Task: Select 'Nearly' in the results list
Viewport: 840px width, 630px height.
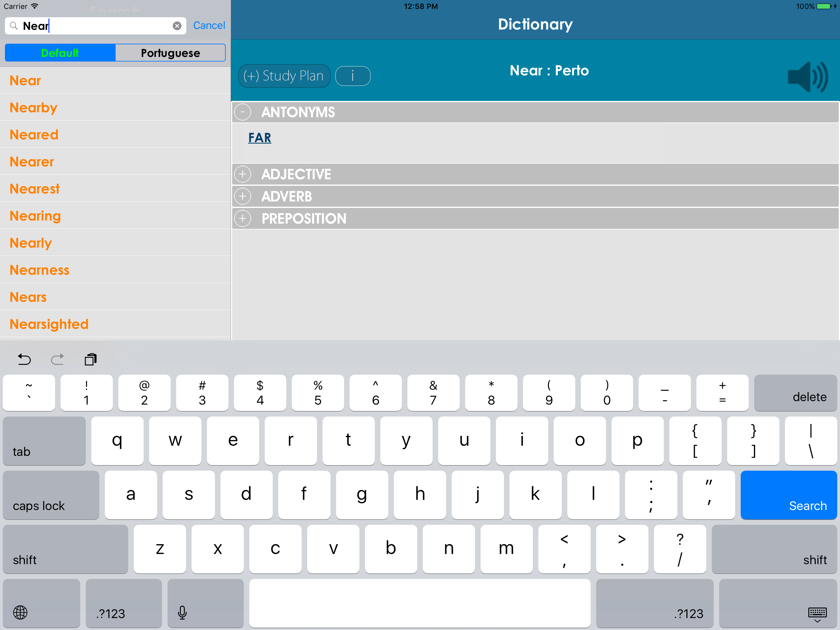Action: (x=115, y=243)
